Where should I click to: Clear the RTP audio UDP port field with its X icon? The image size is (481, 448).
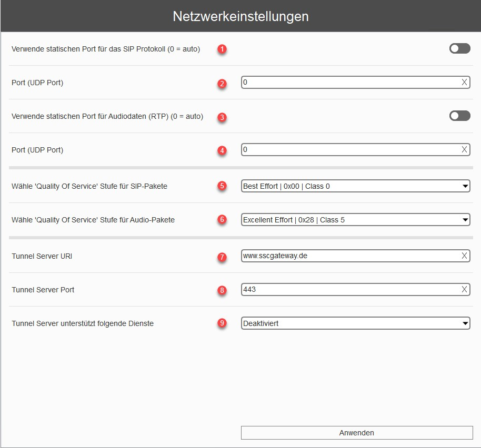click(x=464, y=149)
